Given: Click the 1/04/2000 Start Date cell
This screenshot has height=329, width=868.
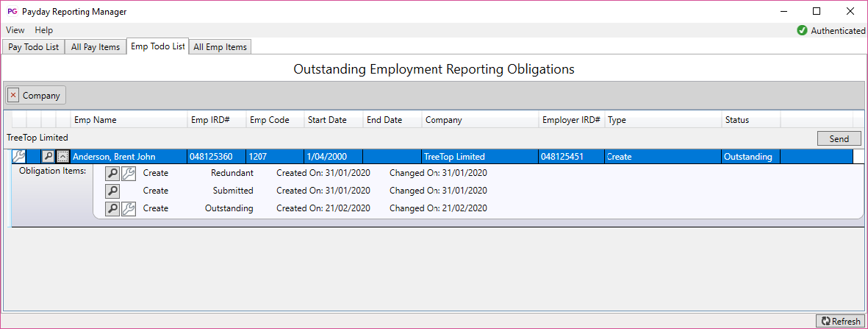Looking at the screenshot, I should 334,157.
